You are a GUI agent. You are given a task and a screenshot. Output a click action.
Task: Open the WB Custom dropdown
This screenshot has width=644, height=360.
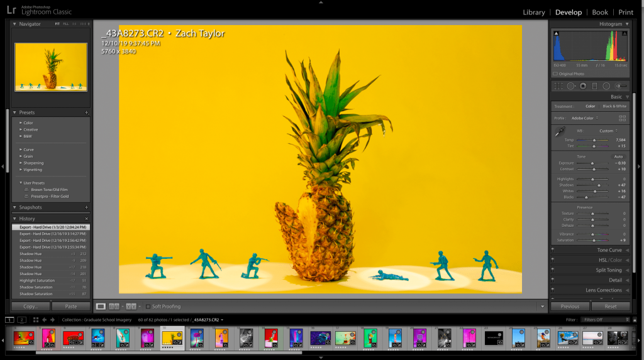pos(608,131)
